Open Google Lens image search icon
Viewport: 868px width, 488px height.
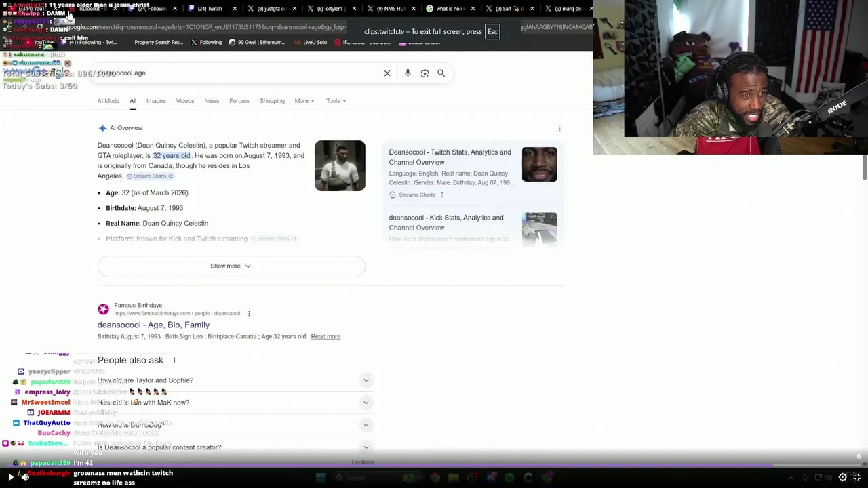click(x=425, y=73)
